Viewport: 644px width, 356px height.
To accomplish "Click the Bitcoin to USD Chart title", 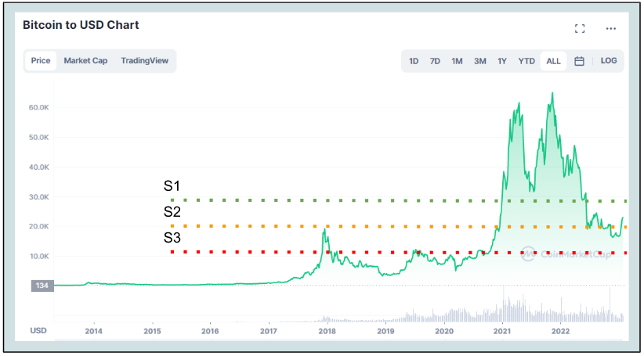I will tap(81, 25).
